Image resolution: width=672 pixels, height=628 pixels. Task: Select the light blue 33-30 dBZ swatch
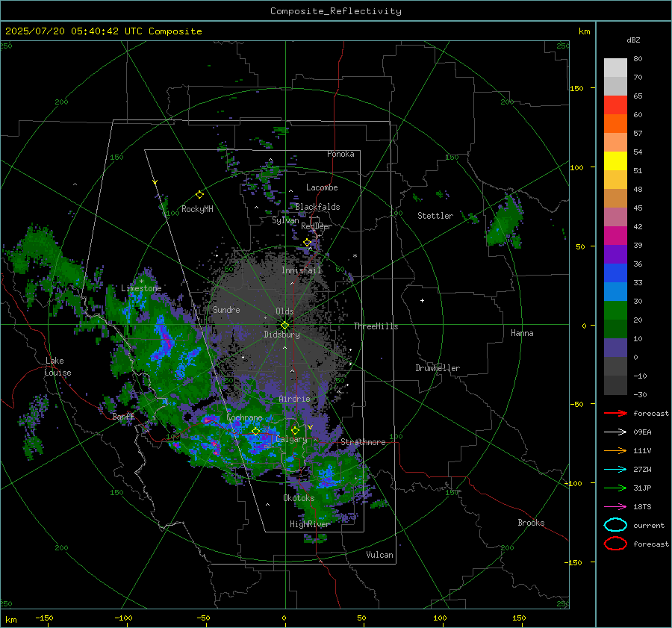[615, 291]
